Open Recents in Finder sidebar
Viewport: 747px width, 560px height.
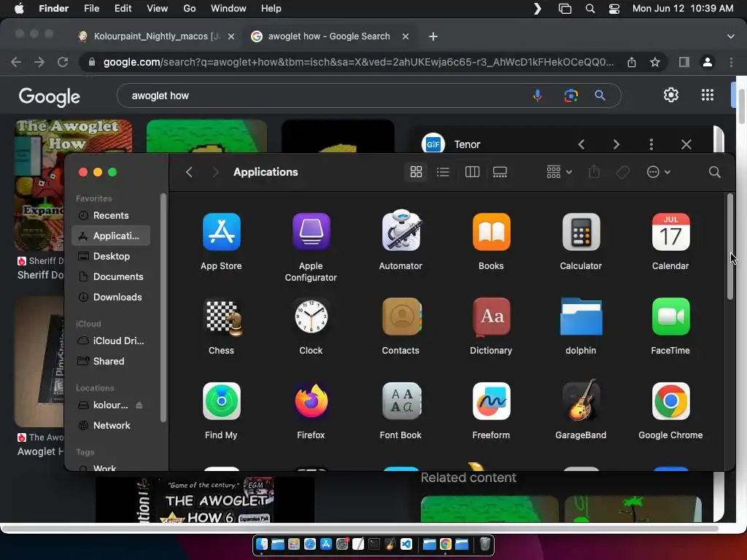point(111,215)
